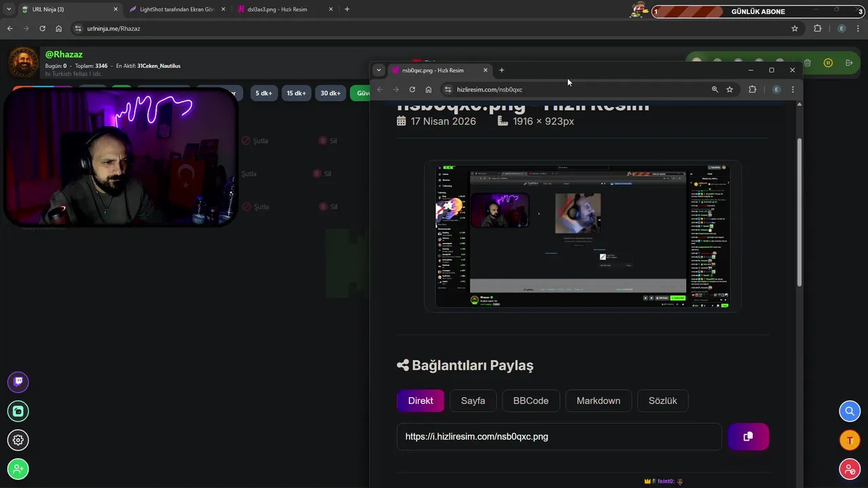Filter by 30 dk+ button
Viewport: 868px width, 488px height.
coord(331,94)
